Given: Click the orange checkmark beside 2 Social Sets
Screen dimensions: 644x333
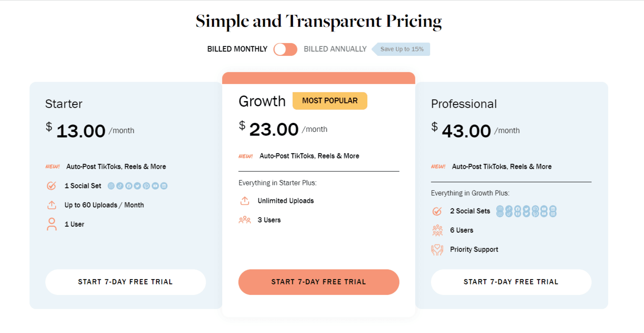Looking at the screenshot, I should (437, 211).
